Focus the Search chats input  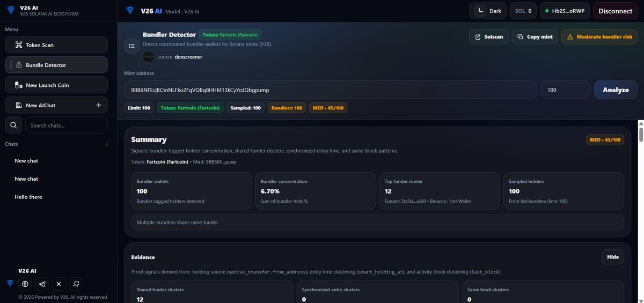(x=67, y=125)
